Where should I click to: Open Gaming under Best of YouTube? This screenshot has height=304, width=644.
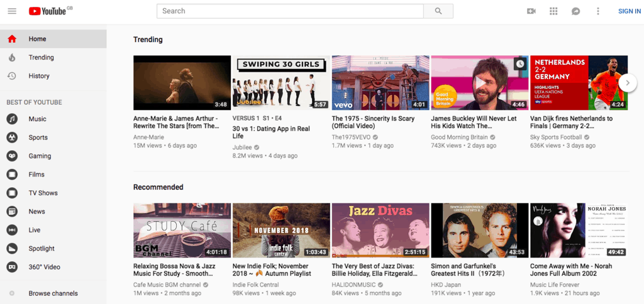[x=53, y=156]
